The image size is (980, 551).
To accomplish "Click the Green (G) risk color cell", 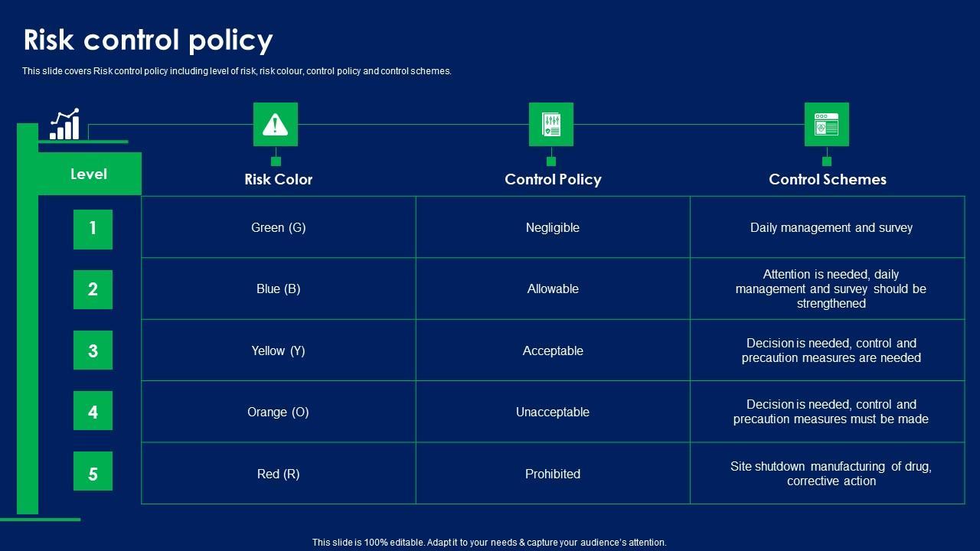I will point(279,227).
